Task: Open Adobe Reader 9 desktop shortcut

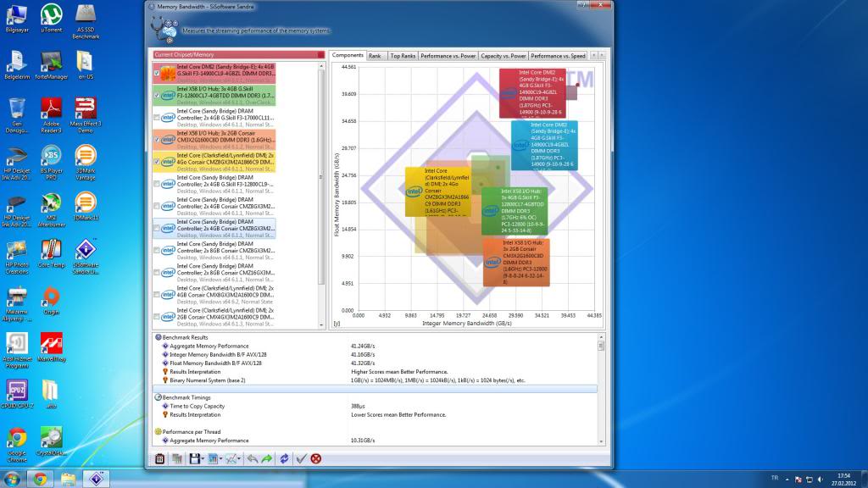Action: click(52, 115)
